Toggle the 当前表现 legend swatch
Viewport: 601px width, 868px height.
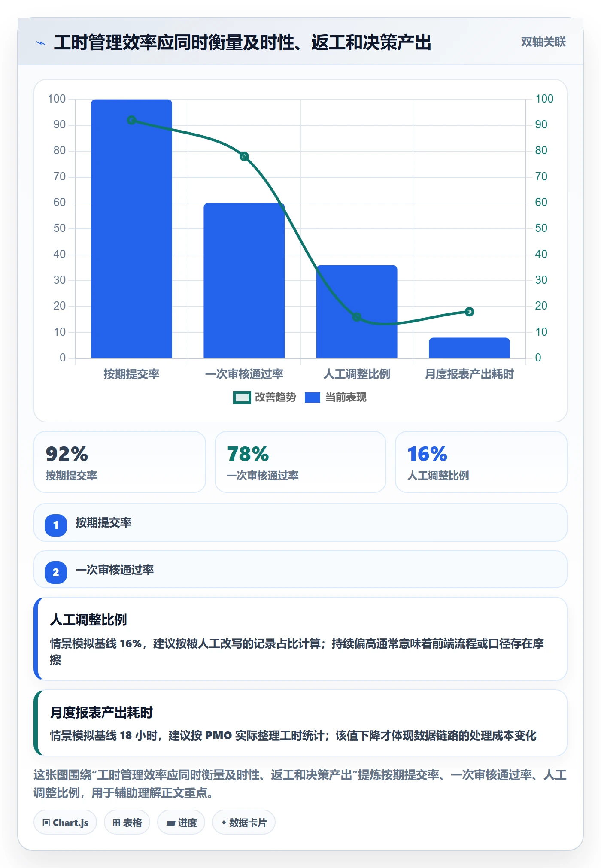point(313,398)
